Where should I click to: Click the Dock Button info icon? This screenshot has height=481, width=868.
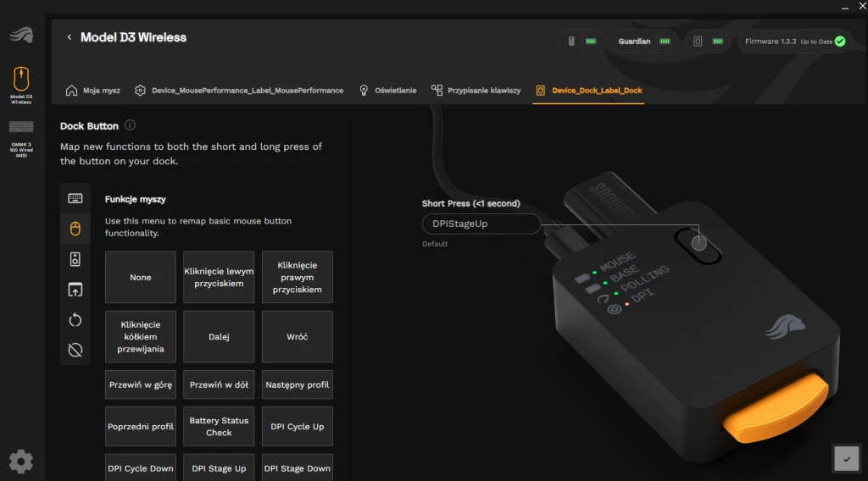click(130, 125)
